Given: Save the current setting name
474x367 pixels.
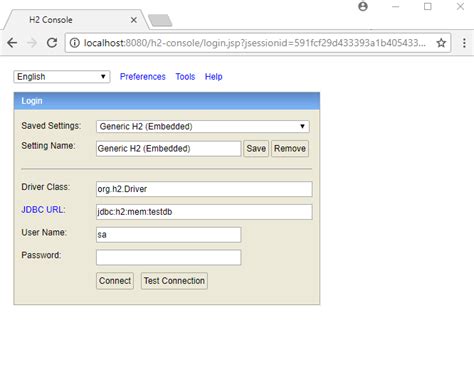Looking at the screenshot, I should pos(256,148).
